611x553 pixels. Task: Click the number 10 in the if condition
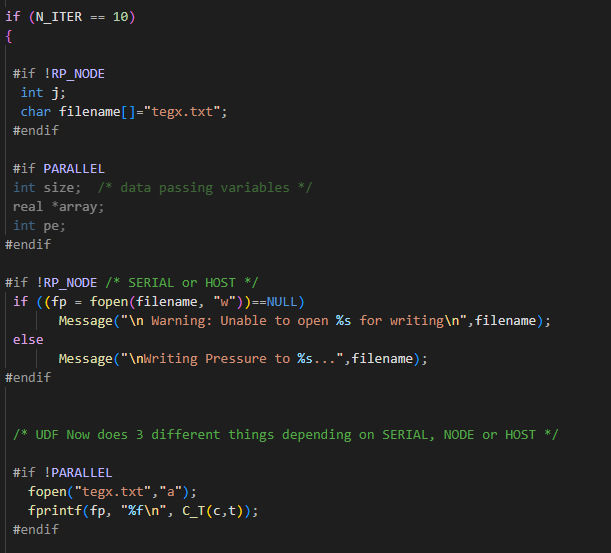pos(121,17)
